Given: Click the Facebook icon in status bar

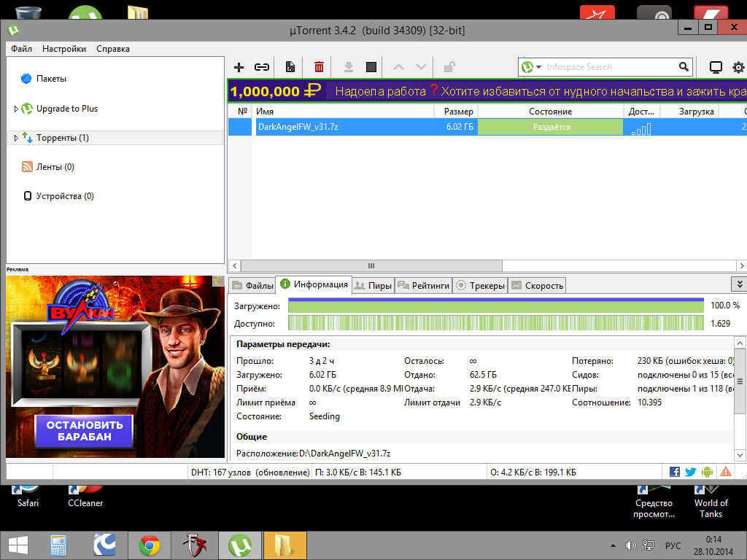Looking at the screenshot, I should pyautogui.click(x=675, y=472).
